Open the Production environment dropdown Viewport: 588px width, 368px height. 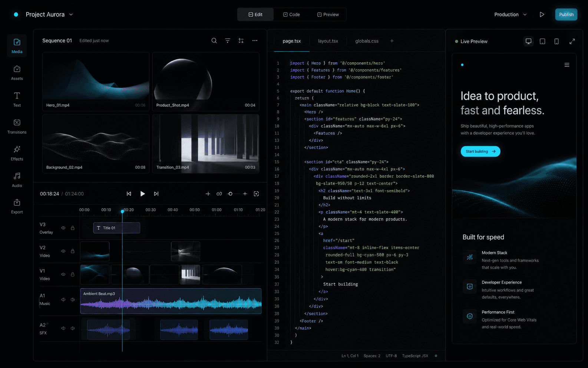pos(511,14)
